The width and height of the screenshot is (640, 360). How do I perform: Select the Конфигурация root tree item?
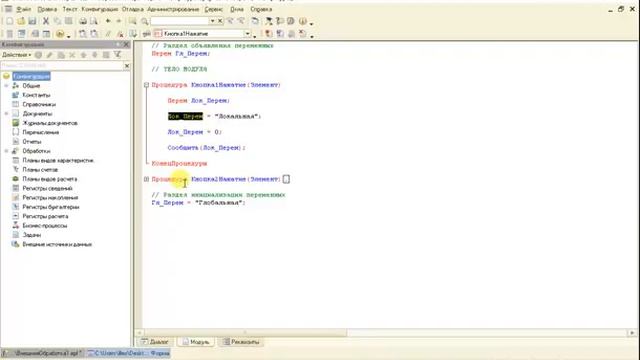click(31, 76)
